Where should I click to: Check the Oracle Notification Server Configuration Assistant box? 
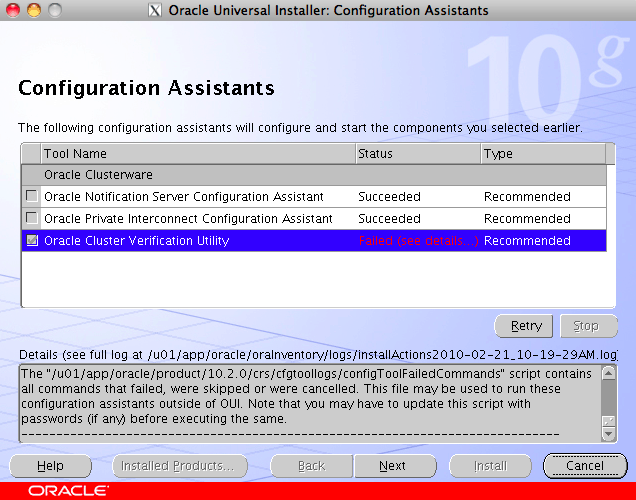click(32, 197)
